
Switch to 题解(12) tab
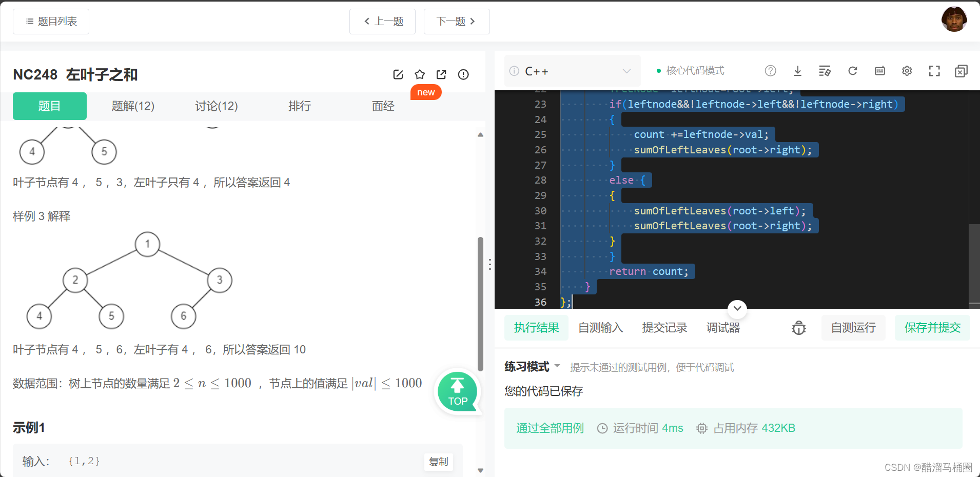pyautogui.click(x=133, y=106)
